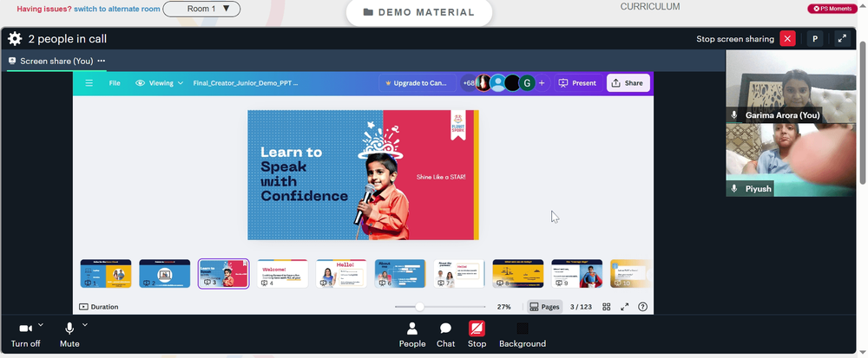Open Canva help question mark
Screen dimensions: 868x358
[642, 307]
